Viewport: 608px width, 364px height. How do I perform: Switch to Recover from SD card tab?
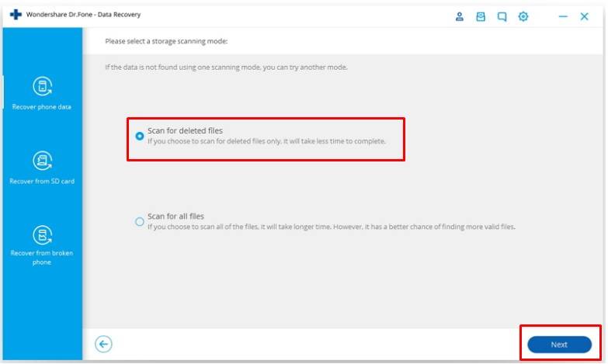pos(42,168)
